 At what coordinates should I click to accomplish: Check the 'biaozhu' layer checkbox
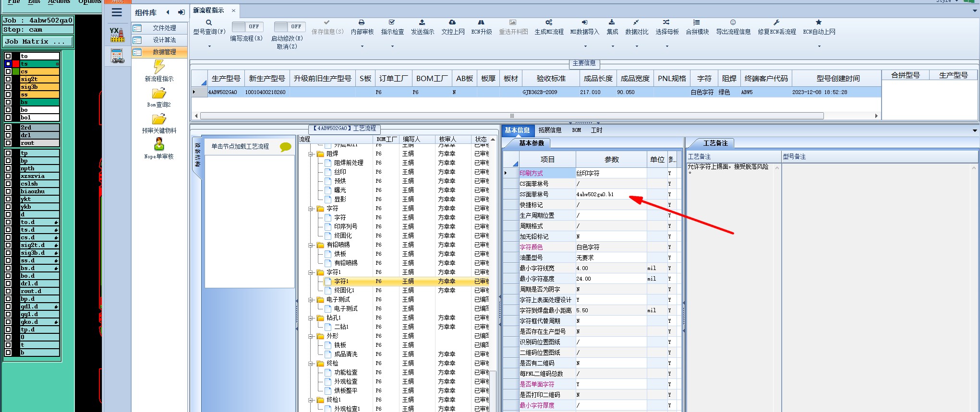tap(8, 191)
